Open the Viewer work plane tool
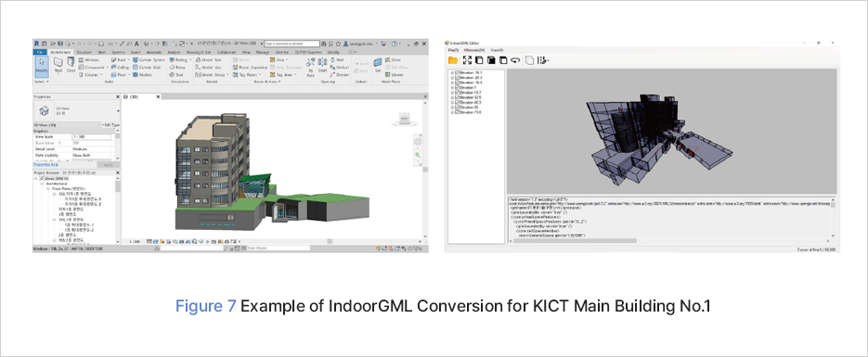868x357 pixels. point(395,74)
